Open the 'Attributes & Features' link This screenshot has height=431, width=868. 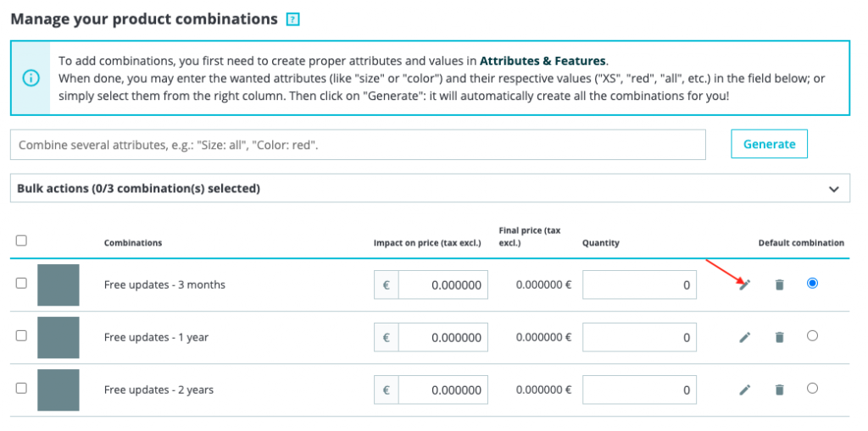click(542, 61)
